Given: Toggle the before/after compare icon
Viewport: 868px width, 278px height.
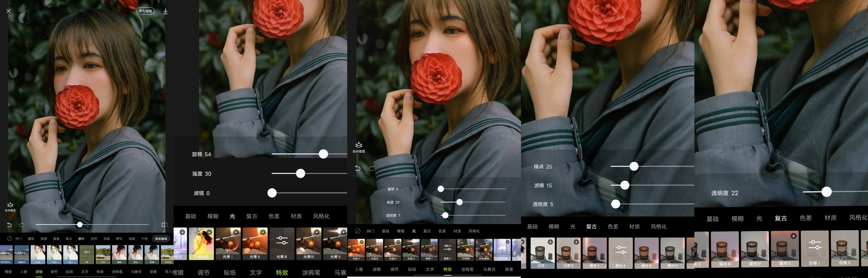Looking at the screenshot, I should click(164, 225).
